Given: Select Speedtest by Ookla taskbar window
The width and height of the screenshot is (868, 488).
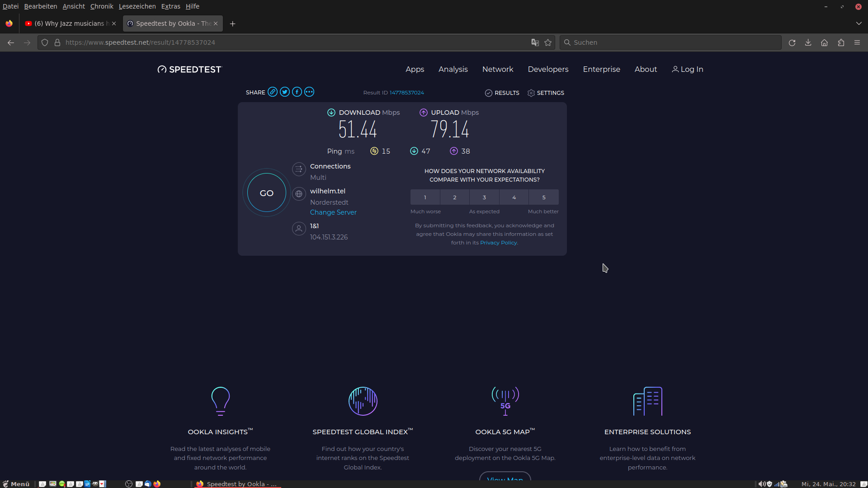Looking at the screenshot, I should [237, 484].
